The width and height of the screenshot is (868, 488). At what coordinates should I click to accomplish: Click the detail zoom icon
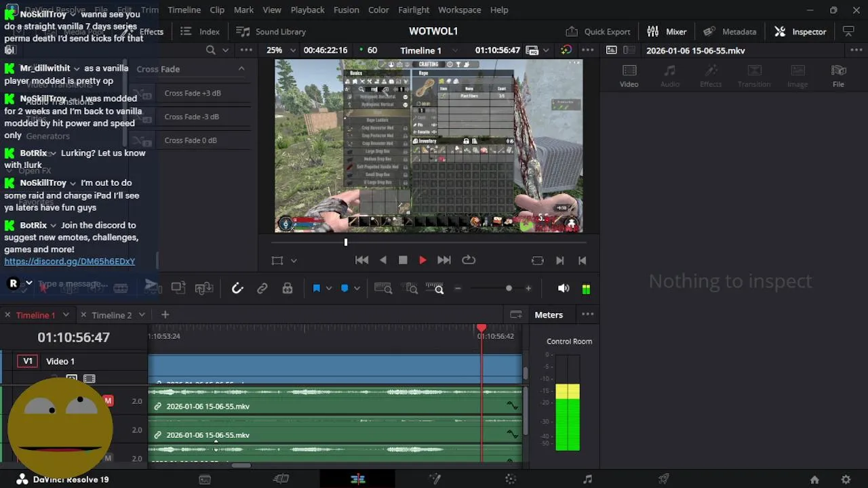click(410, 289)
